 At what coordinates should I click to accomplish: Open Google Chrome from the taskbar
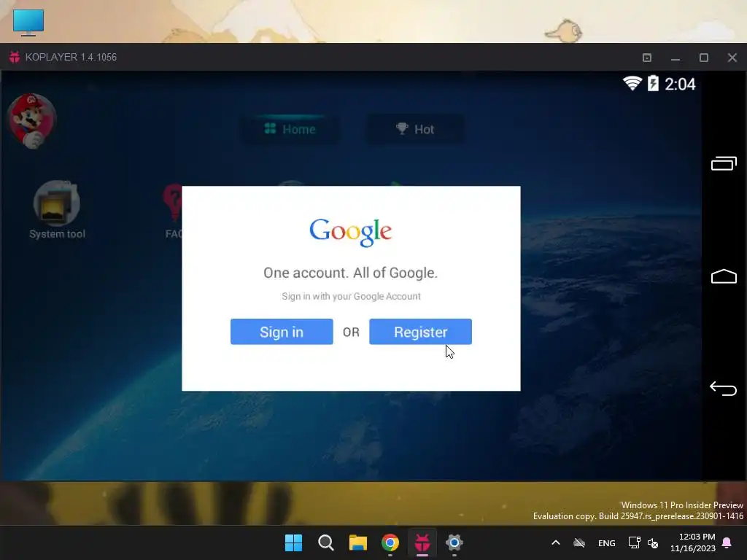[390, 542]
